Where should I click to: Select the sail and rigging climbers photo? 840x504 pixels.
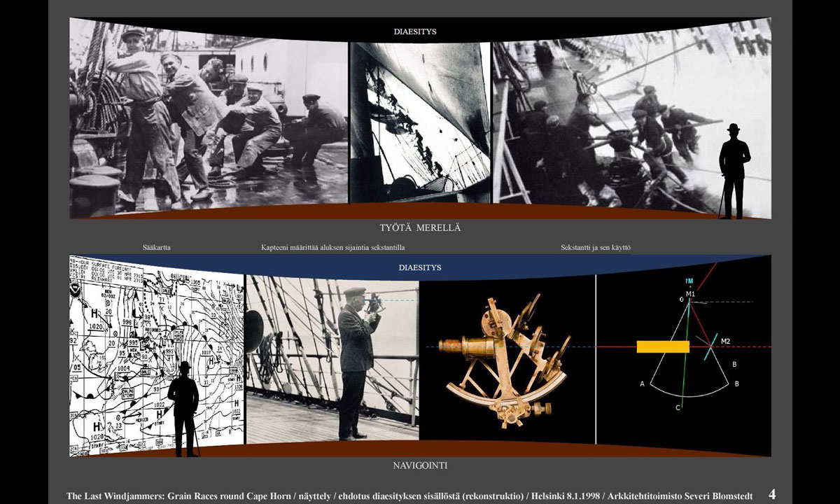tap(420, 122)
